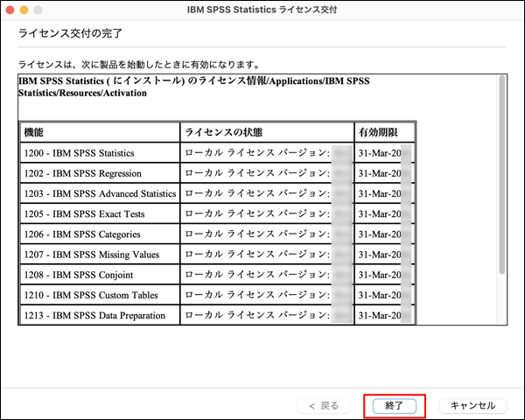
Task: Select the 1207 - IBM SPSS Missing Values cell
Action: (x=100, y=255)
